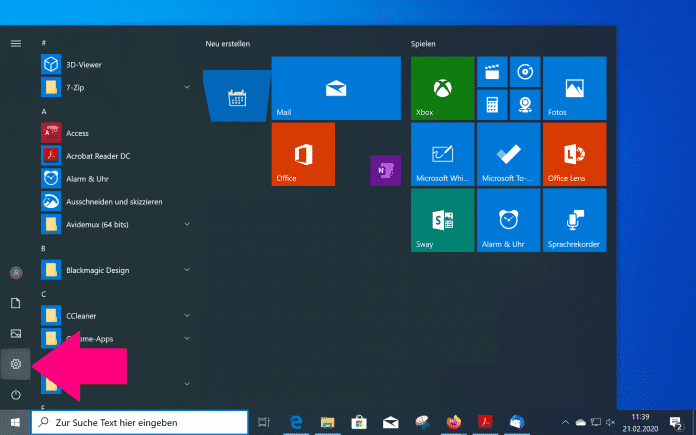Viewport: 696px width, 435px height.
Task: Launch the Sway tile
Action: (442, 220)
